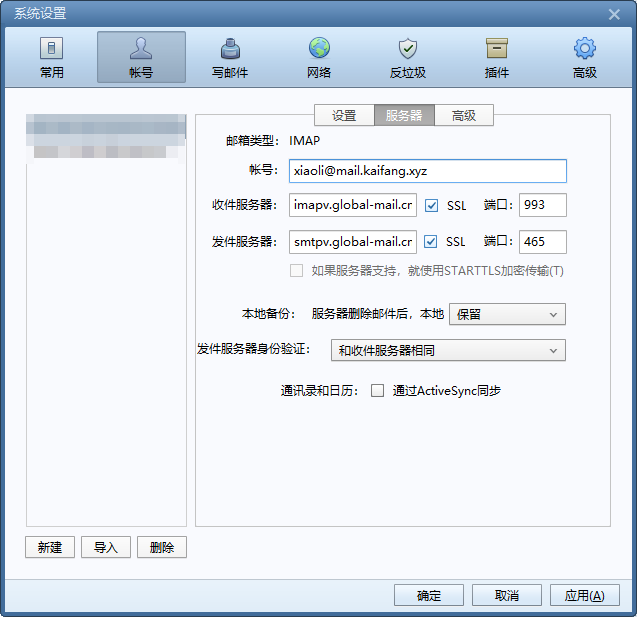This screenshot has width=637, height=617.
Task: Toggle the STARTTLS加密传输 checkbox
Action: (296, 271)
